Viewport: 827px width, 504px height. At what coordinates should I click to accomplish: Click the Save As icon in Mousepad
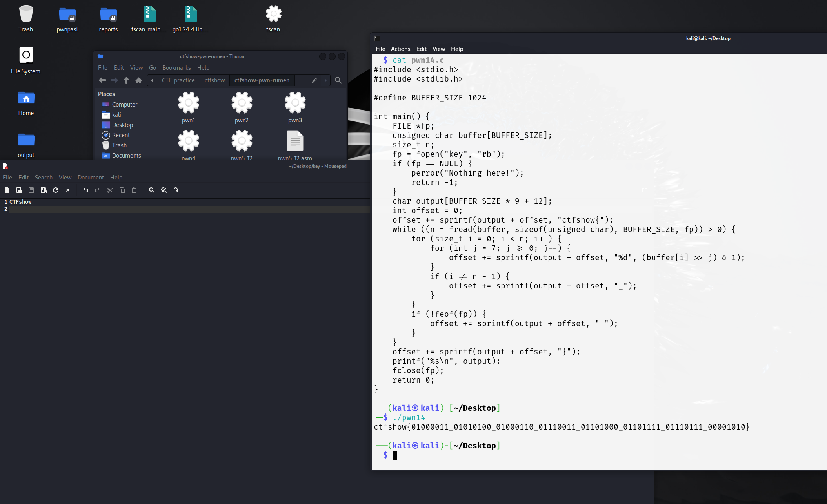click(44, 190)
